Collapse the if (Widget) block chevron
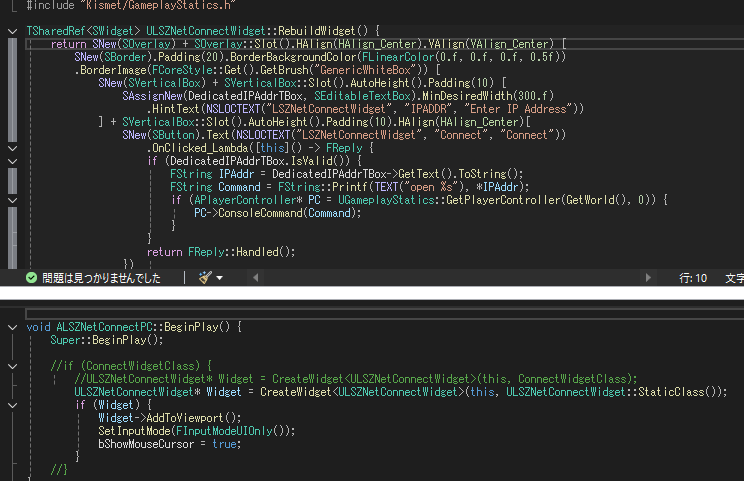 [x=13, y=405]
